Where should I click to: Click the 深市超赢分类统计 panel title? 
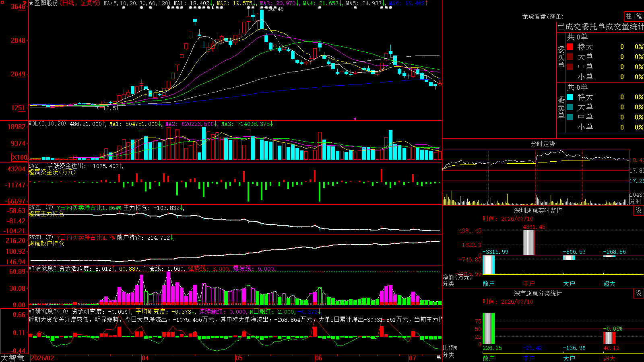click(x=538, y=293)
